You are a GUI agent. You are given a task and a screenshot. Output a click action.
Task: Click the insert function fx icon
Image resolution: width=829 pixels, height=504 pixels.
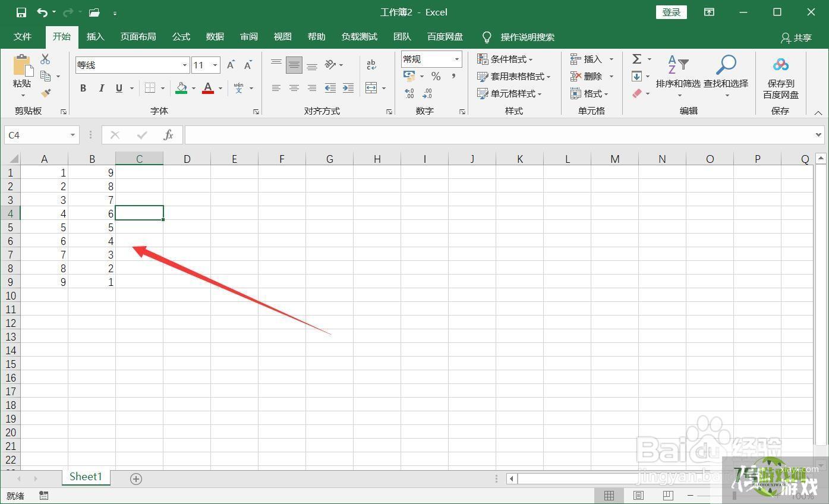[168, 135]
